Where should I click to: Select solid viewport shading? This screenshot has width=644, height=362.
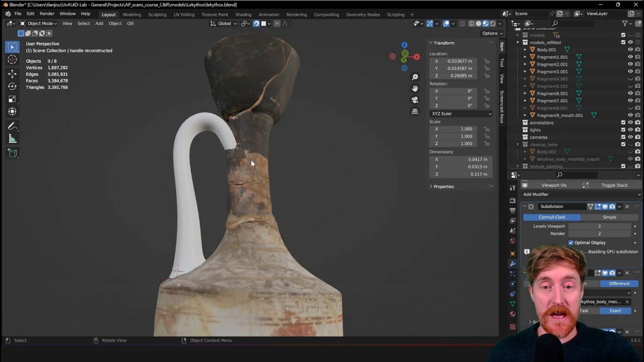(x=478, y=24)
